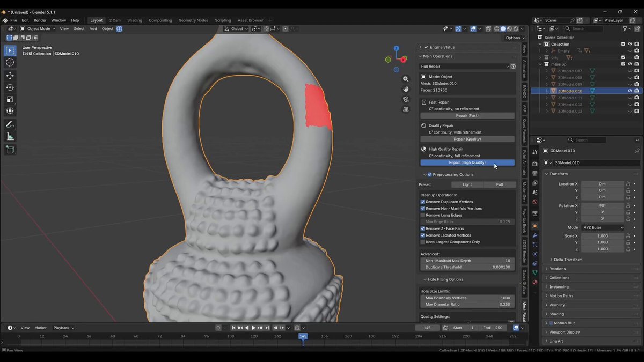Open the XYZ Euler mode dropdown
Viewport: 644px width, 362px height.
tap(603, 227)
